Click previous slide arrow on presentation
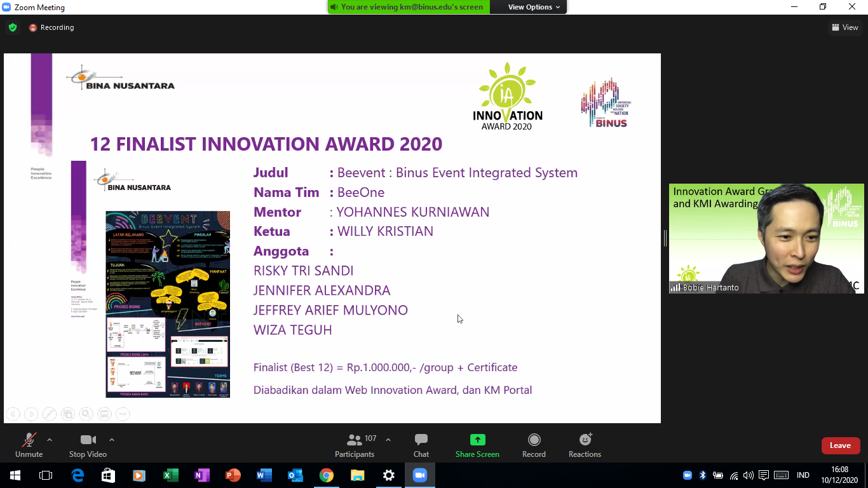The width and height of the screenshot is (868, 488). pyautogui.click(x=13, y=414)
